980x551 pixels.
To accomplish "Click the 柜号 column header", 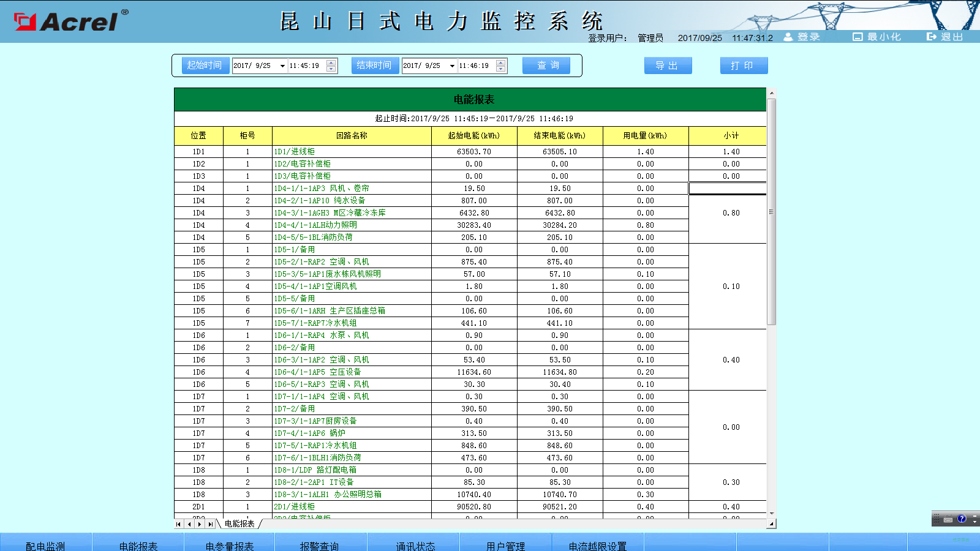I will 247,136.
